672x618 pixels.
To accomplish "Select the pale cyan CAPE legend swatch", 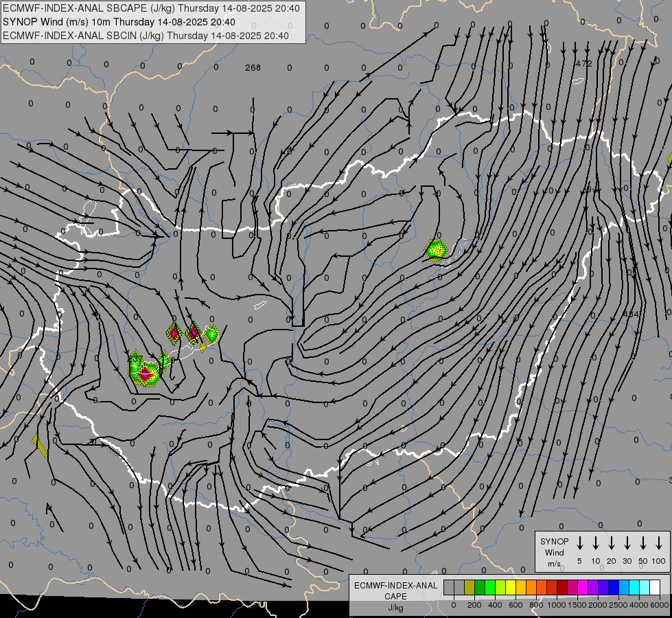I will click(x=645, y=588).
